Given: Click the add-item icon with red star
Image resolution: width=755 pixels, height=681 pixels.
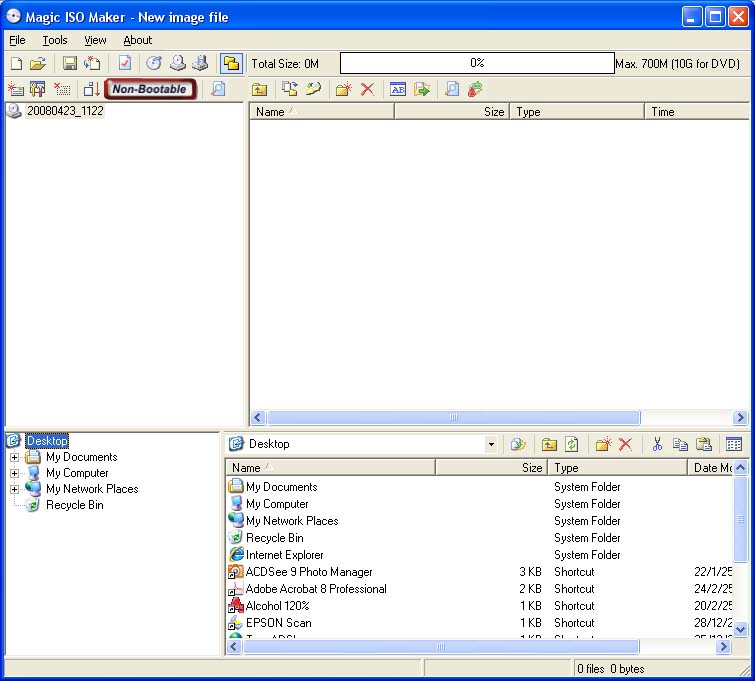Looking at the screenshot, I should click(x=16, y=89).
